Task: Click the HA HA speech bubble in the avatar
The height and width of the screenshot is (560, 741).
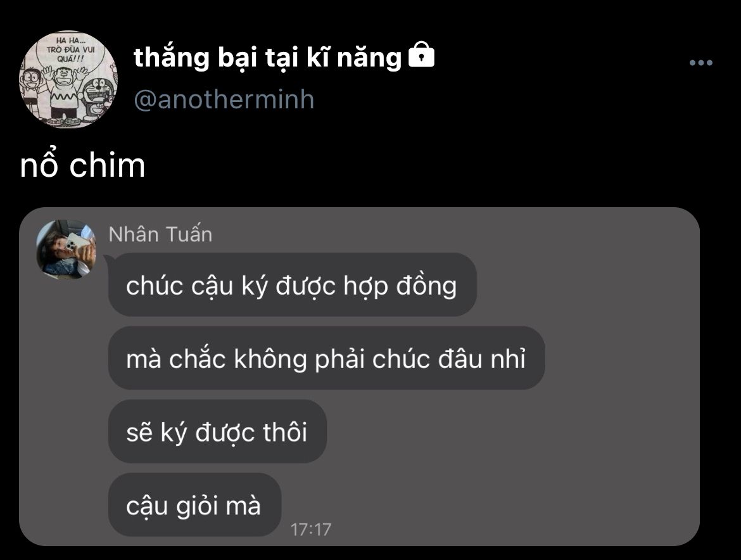Action: pyautogui.click(x=71, y=49)
